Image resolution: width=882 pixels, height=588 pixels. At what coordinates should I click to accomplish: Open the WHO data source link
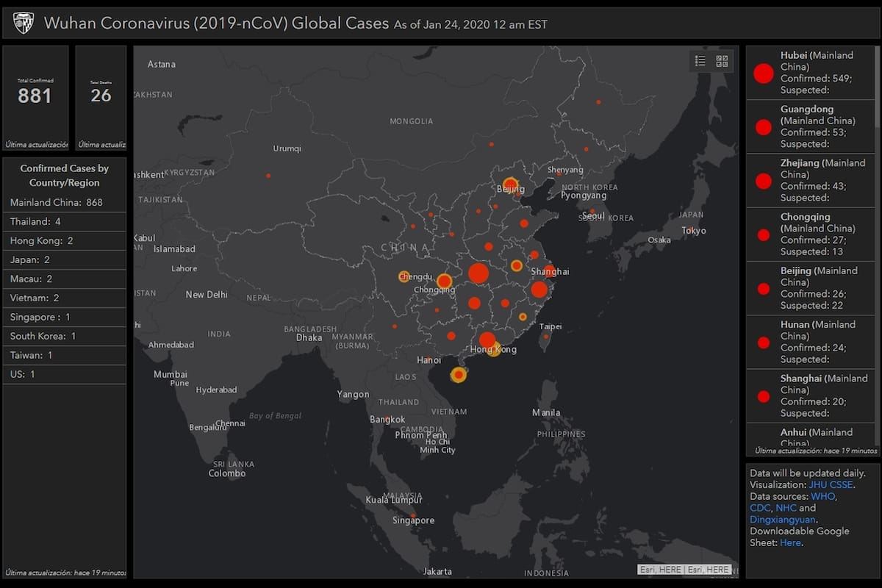pyautogui.click(x=822, y=496)
